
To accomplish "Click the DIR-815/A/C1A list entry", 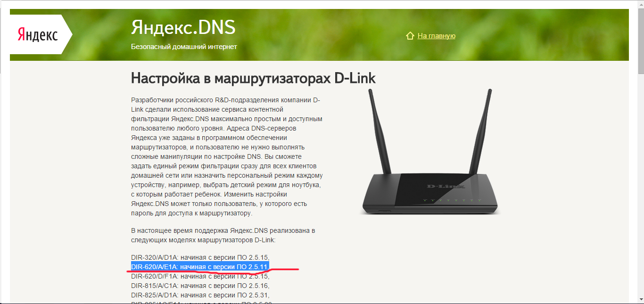I will tap(200, 286).
